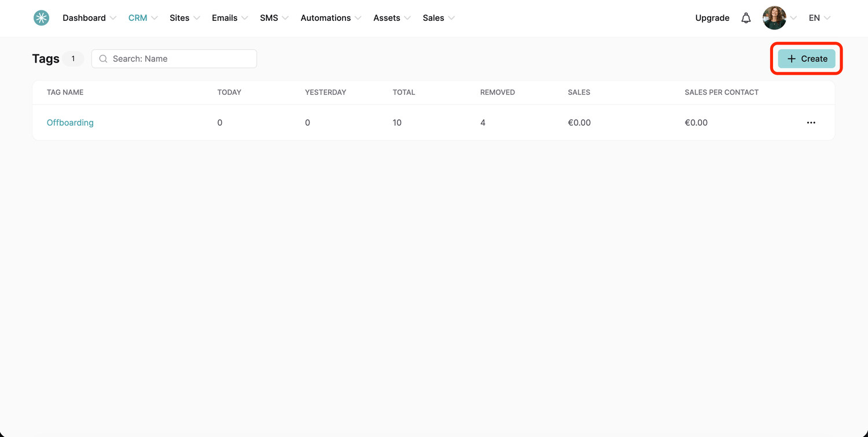
Task: Click the snowflake app logo
Action: (x=41, y=18)
